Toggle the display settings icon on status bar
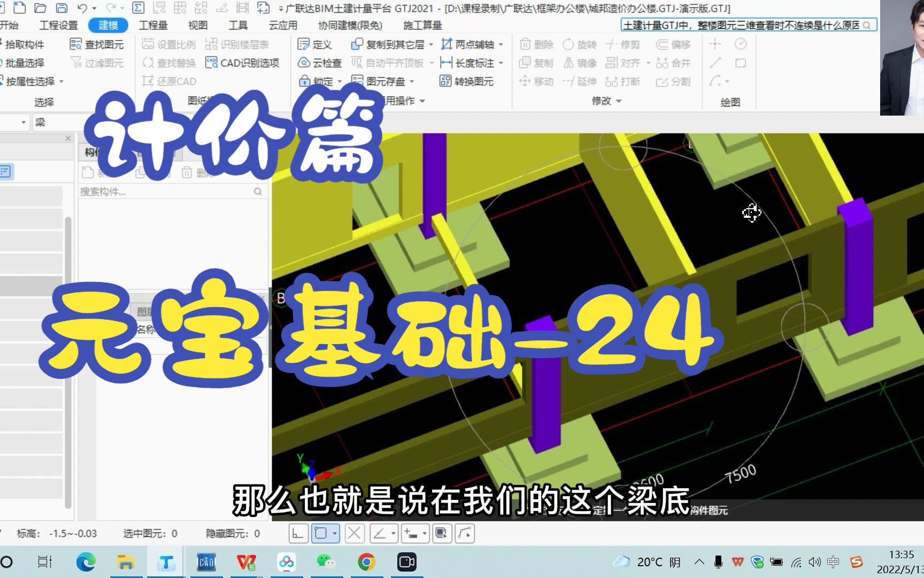924x578 pixels. tap(441, 534)
